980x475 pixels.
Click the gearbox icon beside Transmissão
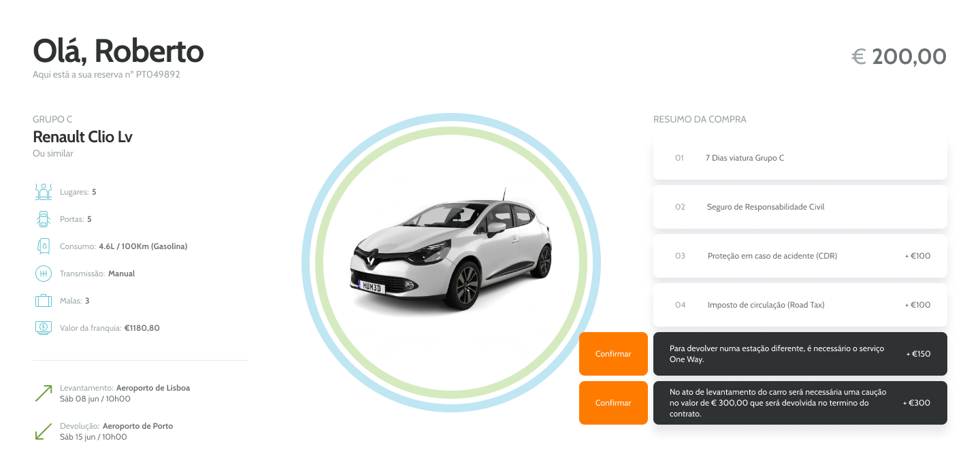click(x=44, y=274)
